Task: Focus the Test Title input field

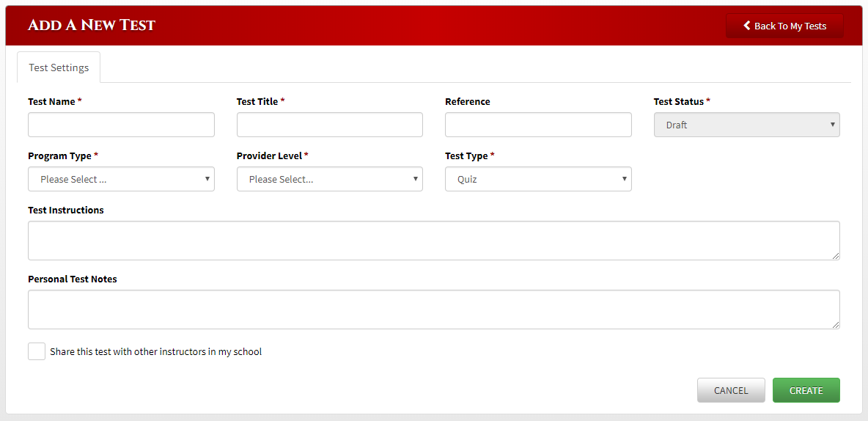Action: 330,125
